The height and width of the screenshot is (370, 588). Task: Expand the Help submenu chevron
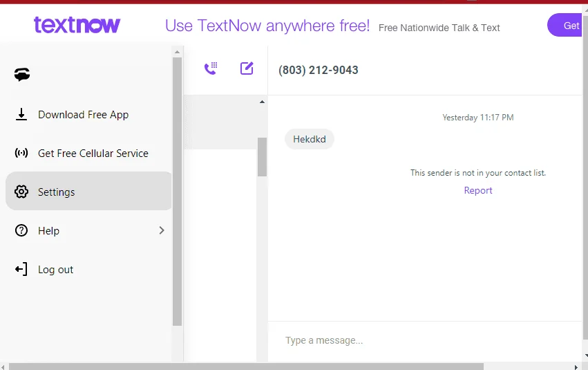coord(162,230)
